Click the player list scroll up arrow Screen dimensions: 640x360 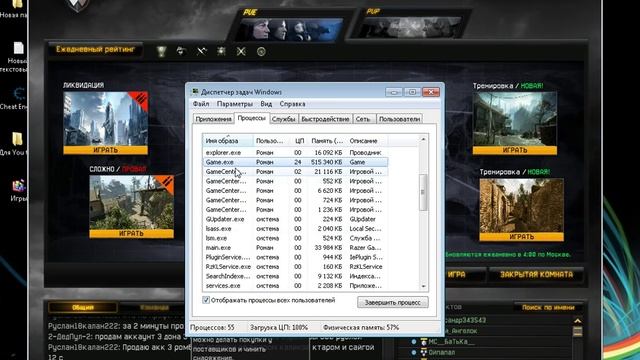pos(578,321)
